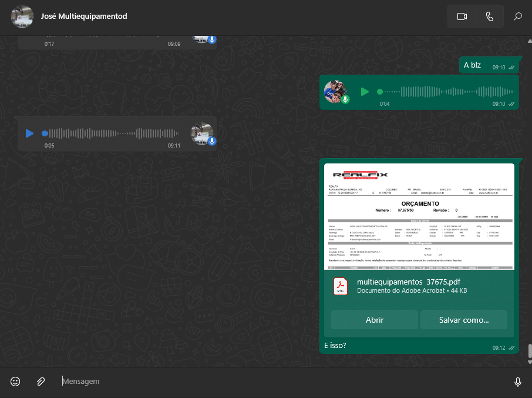
Task: Open contact info via José Multiequipamentod name
Action: [x=84, y=16]
